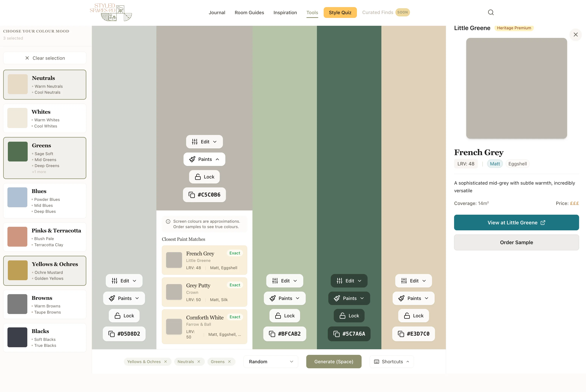
Task: Copy hex code #C5C0B6
Action: (x=204, y=195)
